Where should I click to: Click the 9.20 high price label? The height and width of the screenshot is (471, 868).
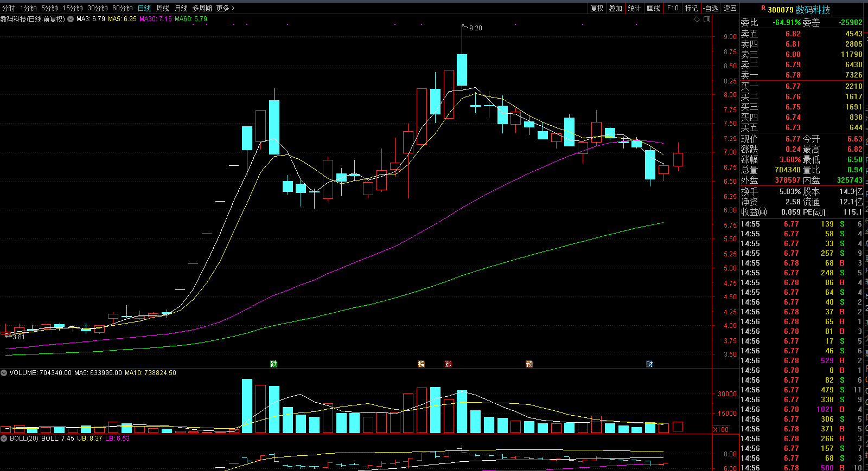pos(475,28)
